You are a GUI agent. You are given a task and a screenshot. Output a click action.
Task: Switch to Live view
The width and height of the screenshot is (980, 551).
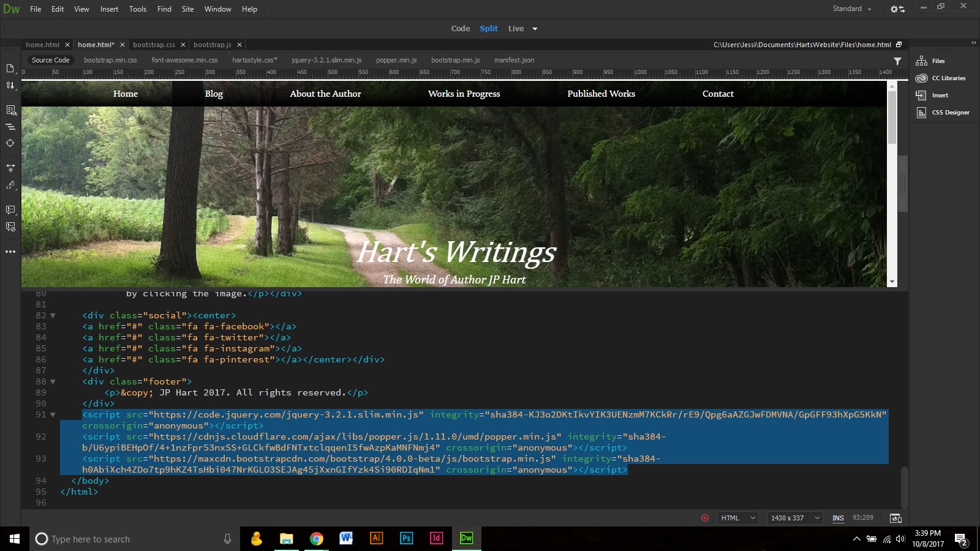[x=516, y=29]
